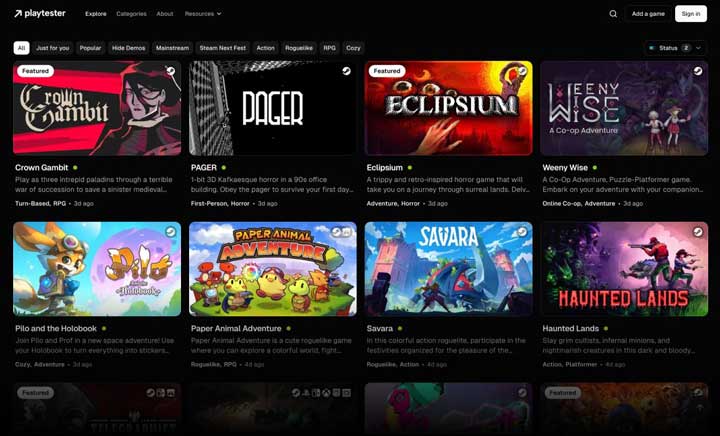Click green status dot beside Eclipsium
Screen dimensions: 720x436
[410, 168]
